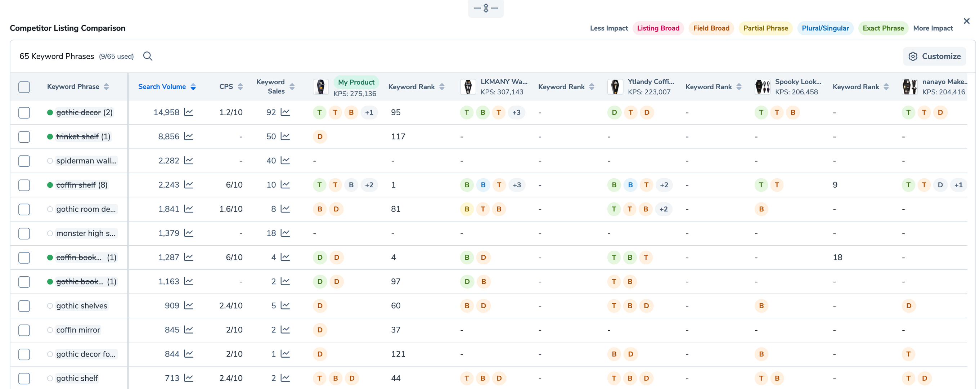Click the Listing Broad legend tag
This screenshot has width=980, height=389.
click(658, 28)
